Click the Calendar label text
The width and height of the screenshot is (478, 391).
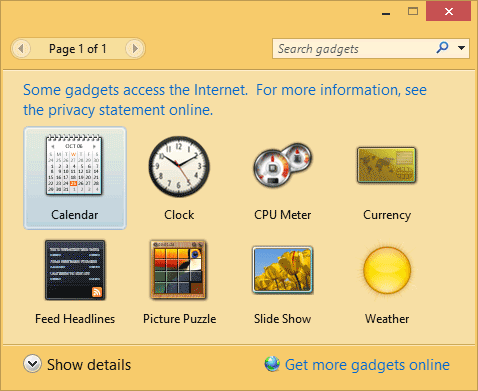click(x=75, y=215)
